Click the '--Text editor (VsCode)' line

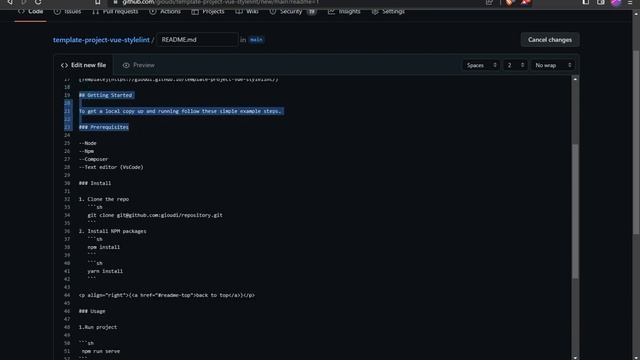point(111,167)
